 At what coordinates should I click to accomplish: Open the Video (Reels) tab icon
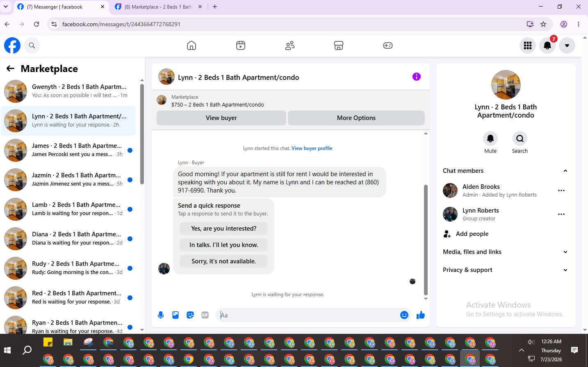coord(241,45)
